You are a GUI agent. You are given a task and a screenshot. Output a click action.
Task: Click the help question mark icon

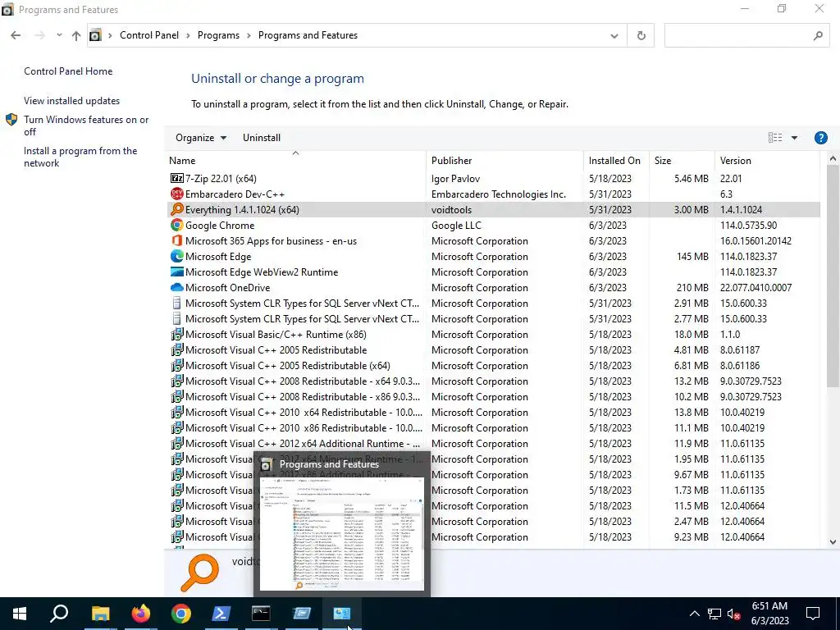[820, 138]
